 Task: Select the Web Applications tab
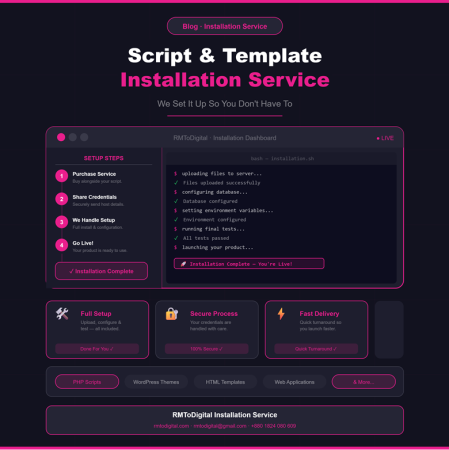[294, 382]
